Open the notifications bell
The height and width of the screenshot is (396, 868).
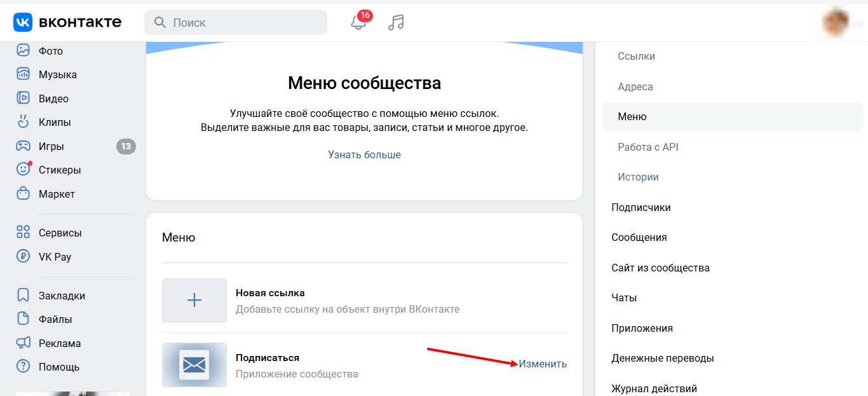pos(358,23)
